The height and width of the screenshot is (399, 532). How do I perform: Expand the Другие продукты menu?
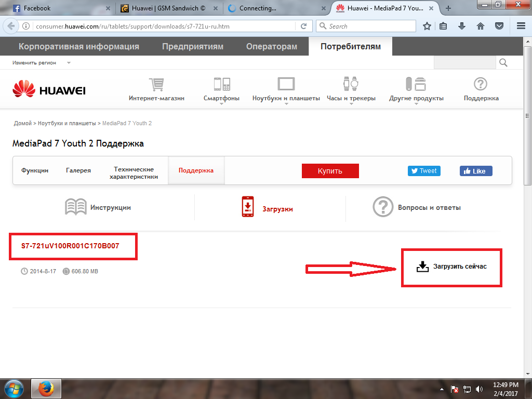click(416, 98)
